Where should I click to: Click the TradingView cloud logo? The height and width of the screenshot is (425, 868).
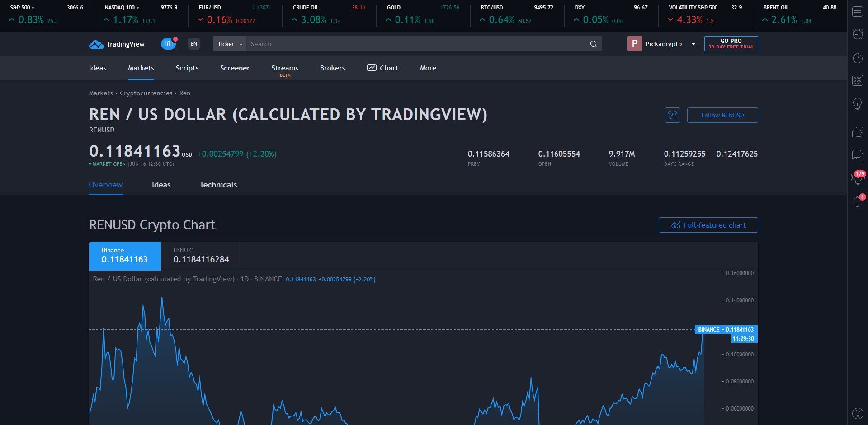pyautogui.click(x=96, y=44)
